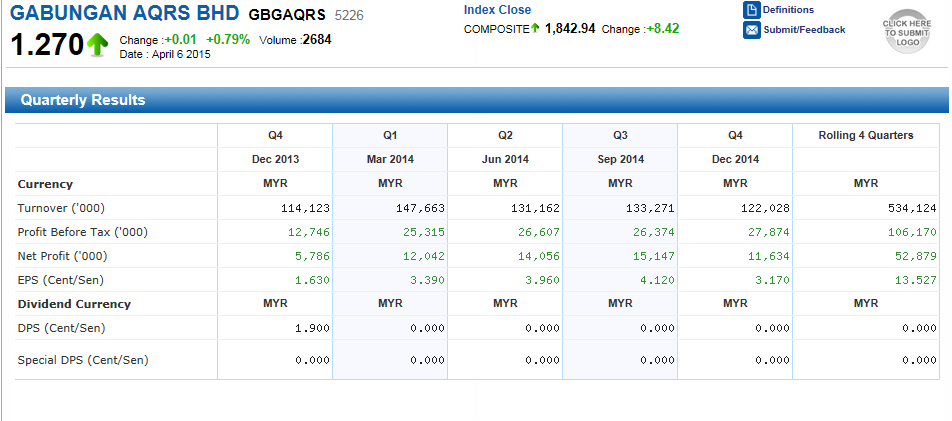The image size is (952, 421).
Task: Click net profit value 14,056
Action: [x=539, y=256]
